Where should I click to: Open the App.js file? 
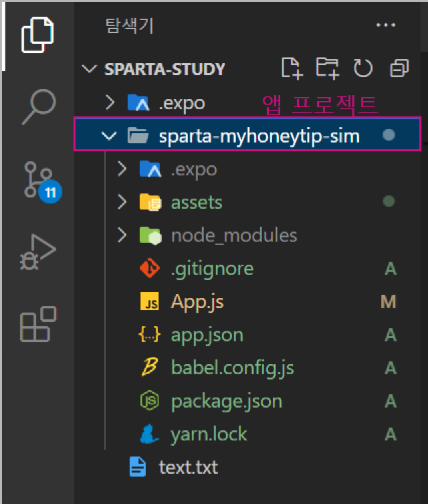[x=197, y=302]
